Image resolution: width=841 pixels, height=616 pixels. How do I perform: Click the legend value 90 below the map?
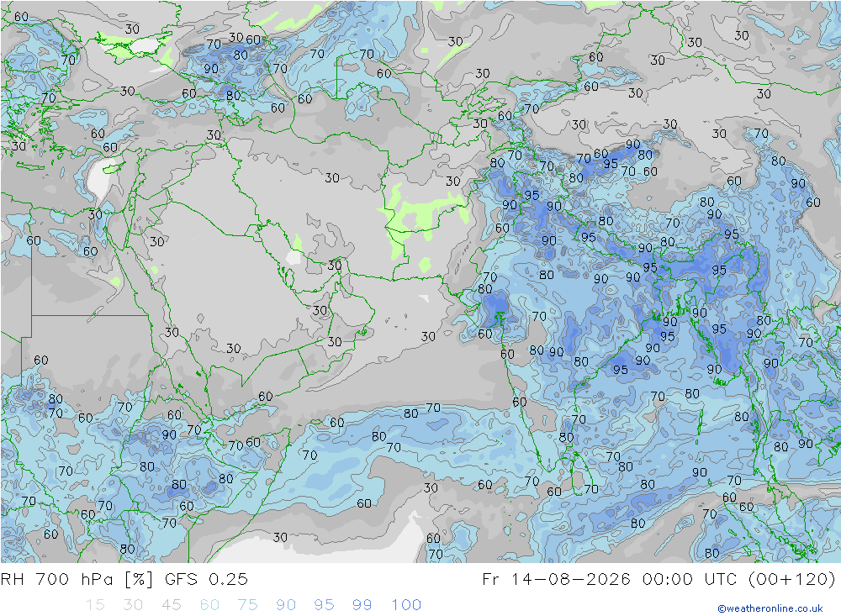[x=286, y=605]
